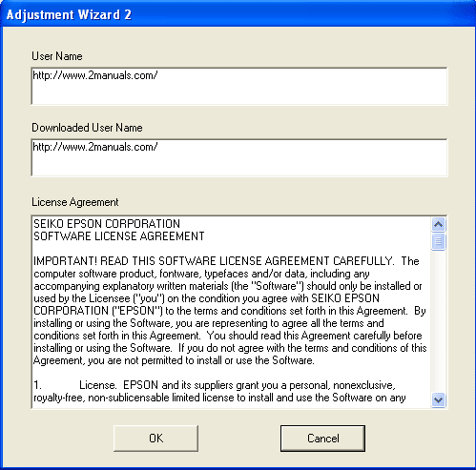Click the line starting 'IMPORTANT! READ THIS'
This screenshot has width=476, height=470.
(226, 261)
